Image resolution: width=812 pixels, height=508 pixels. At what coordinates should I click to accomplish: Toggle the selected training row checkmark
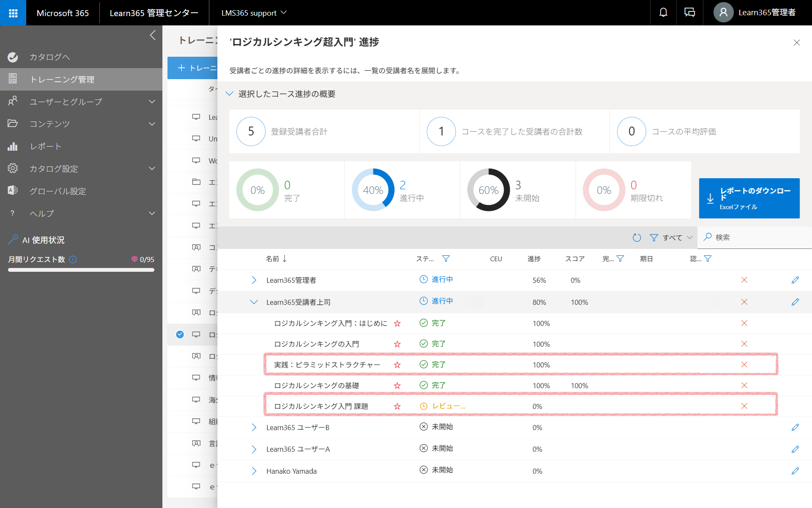(x=180, y=334)
